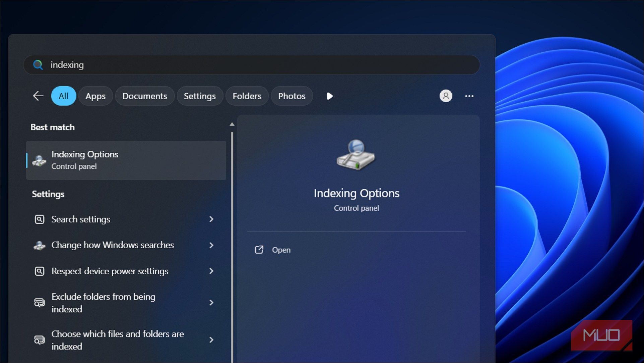Screen dimensions: 644x363
Task: Select the Indexing Options best match result
Action: click(126, 160)
